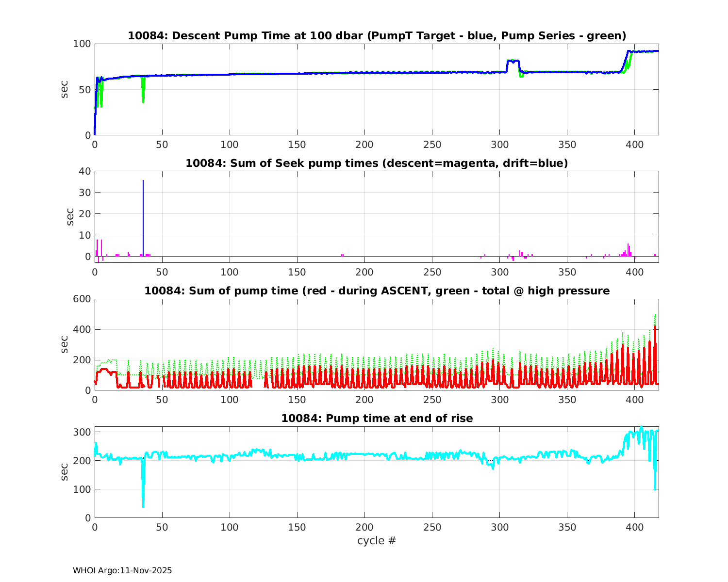Click the blue step bump near cycle 310 in top plot
Image resolution: width=728 pixels, height=582 pixels.
(x=513, y=62)
